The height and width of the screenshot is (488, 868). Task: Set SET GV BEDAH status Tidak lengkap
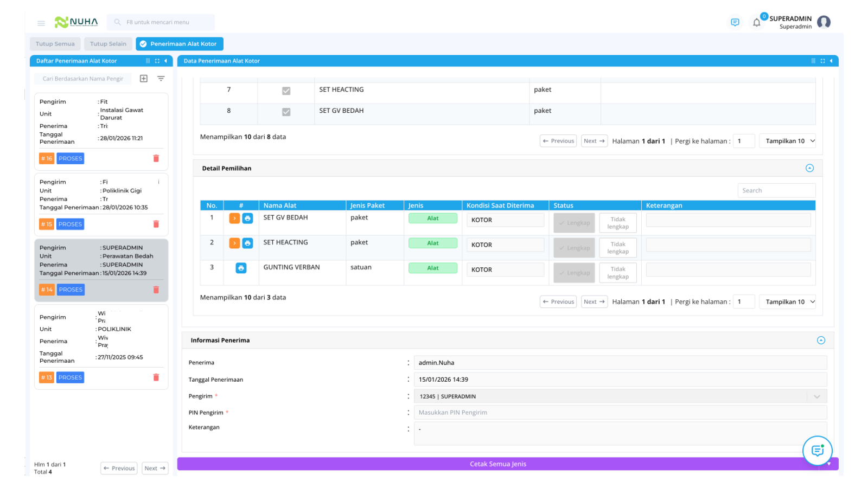(618, 223)
